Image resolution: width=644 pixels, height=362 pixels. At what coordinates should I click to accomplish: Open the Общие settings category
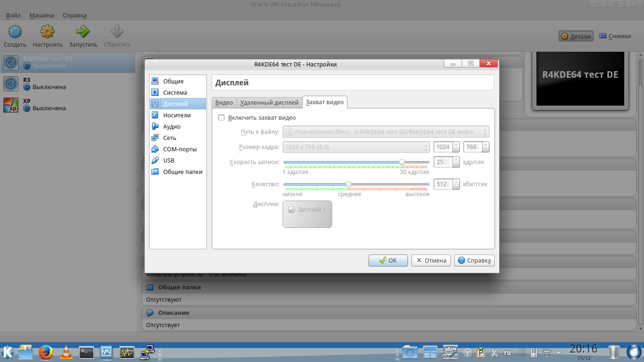[x=178, y=81]
